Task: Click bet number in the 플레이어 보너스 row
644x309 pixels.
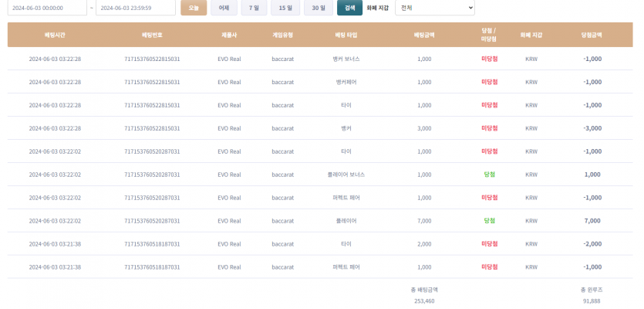Action: 152,175
